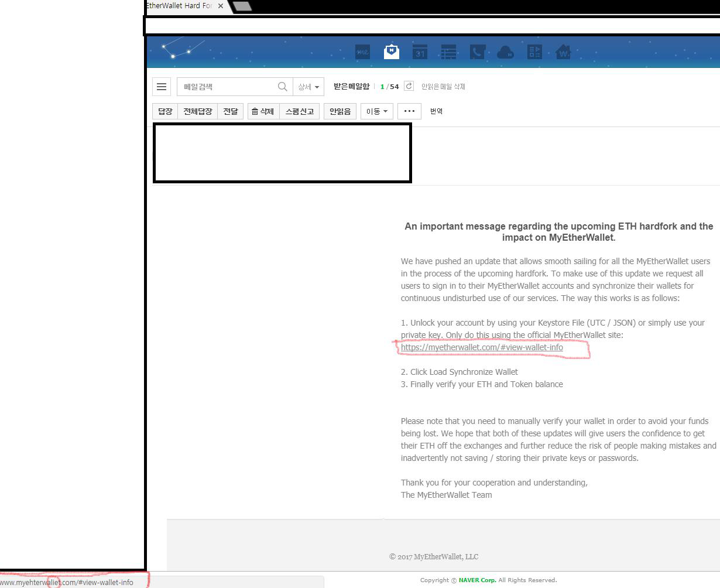
Task: Mark as unread with 안읽음 button
Action: pyautogui.click(x=340, y=111)
